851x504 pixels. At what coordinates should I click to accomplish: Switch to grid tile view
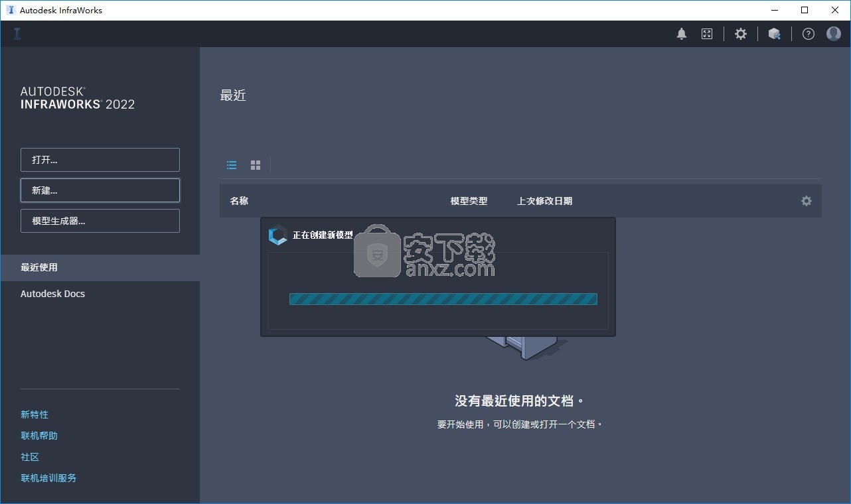256,165
